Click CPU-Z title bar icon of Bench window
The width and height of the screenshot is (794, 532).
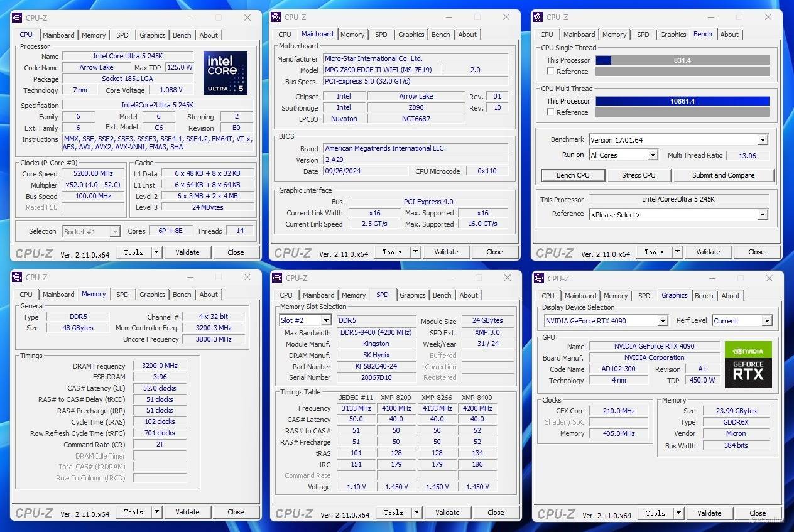539,18
